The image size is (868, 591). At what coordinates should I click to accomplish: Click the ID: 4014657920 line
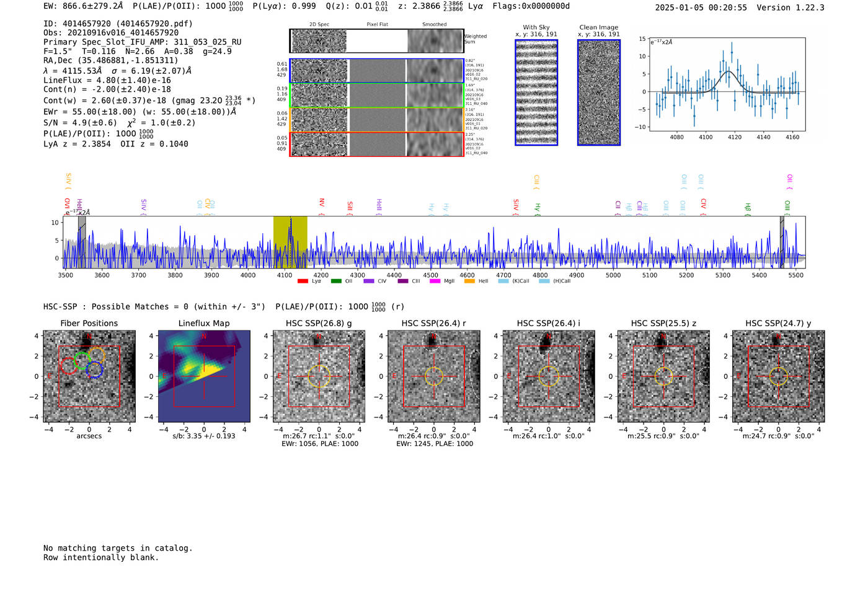point(118,24)
